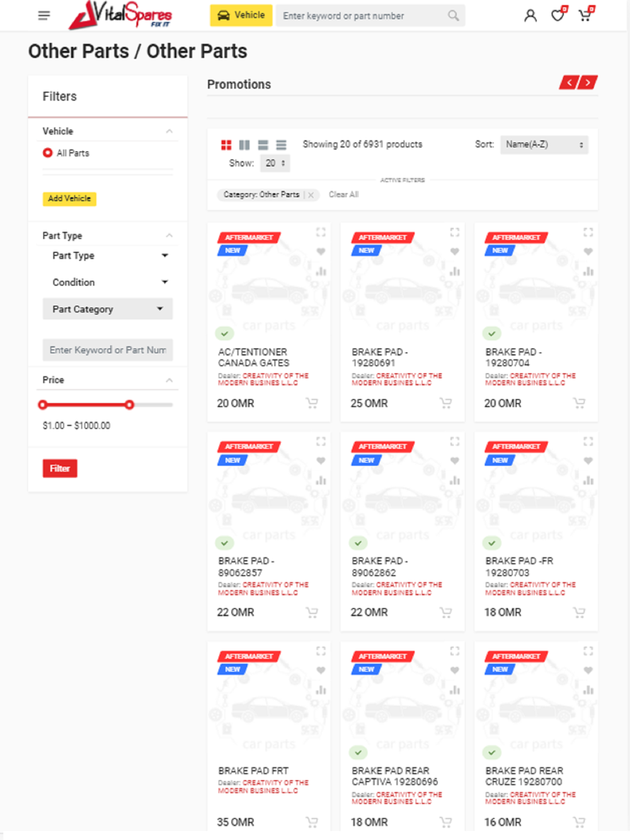
Task: Switch to red grid view layout
Action: [226, 145]
